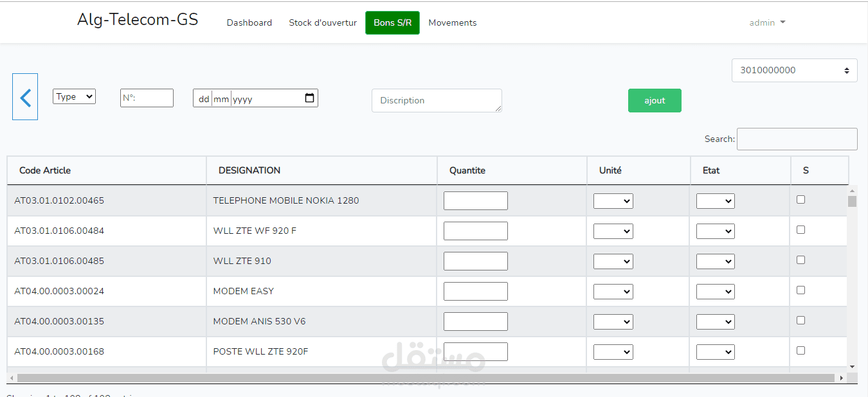Click the table's horizontal scrollbar thumb
Viewport: 868px width, 397px height.
click(x=426, y=378)
